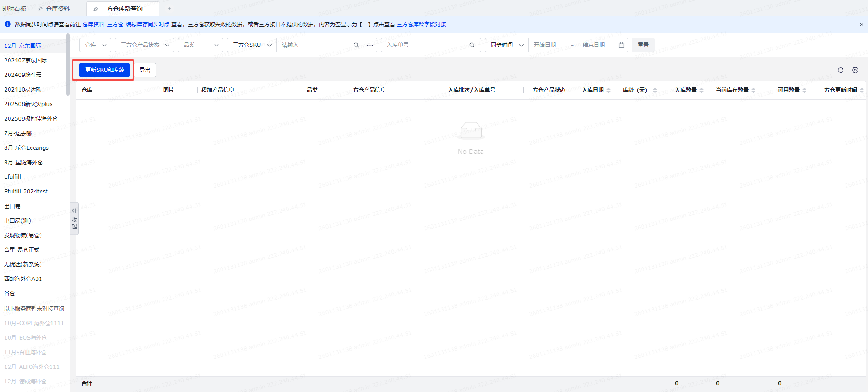Image resolution: width=868 pixels, height=392 pixels.
Task: Collapse the warehouse sidebar with 收起 handle
Action: click(74, 219)
